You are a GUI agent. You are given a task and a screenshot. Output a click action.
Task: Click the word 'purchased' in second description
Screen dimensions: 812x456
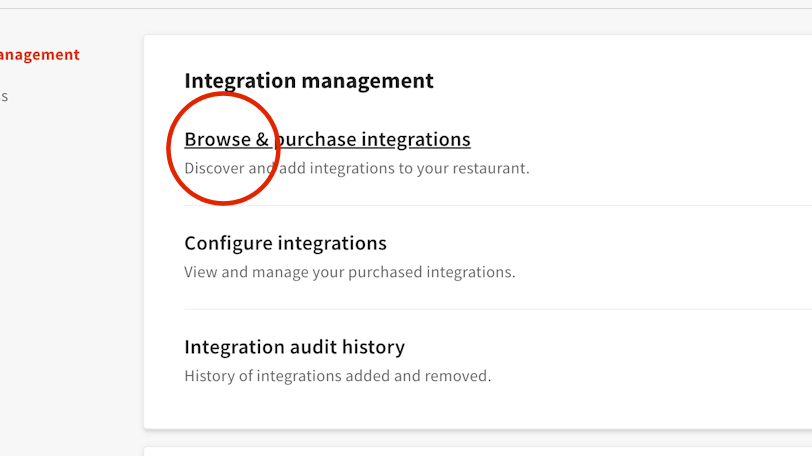[384, 272]
